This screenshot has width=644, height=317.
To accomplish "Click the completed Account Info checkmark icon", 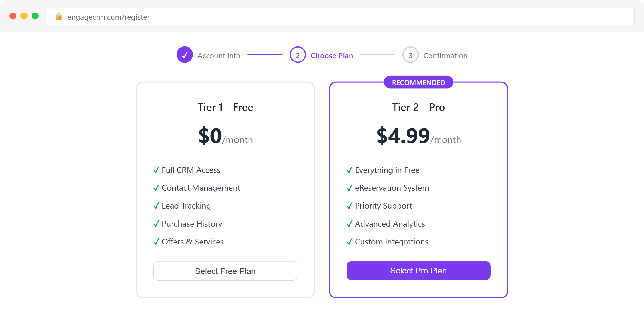I will [185, 55].
